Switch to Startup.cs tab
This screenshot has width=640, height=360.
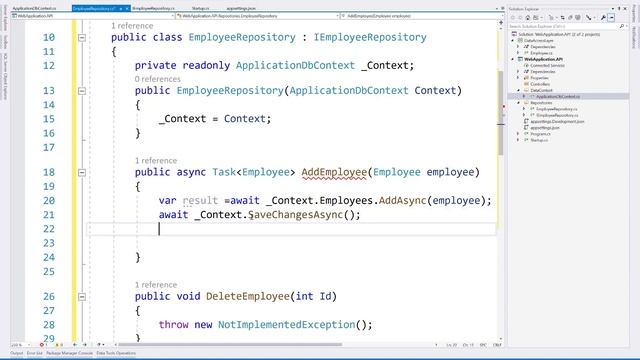click(200, 8)
